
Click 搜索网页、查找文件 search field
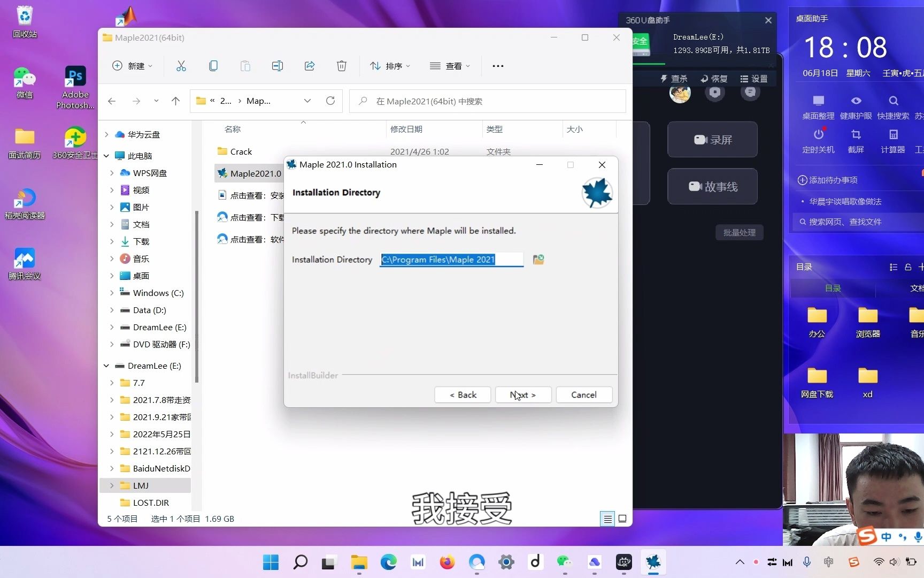pos(858,222)
